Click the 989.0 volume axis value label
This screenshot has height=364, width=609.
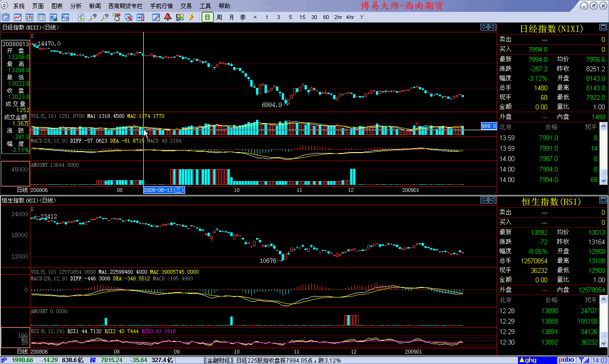[489, 126]
